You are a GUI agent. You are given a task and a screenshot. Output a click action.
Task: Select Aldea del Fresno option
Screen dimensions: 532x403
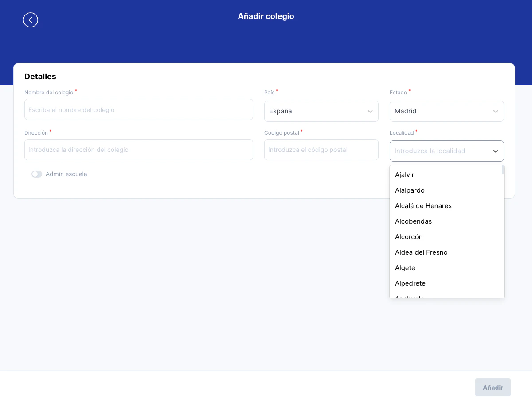click(421, 252)
